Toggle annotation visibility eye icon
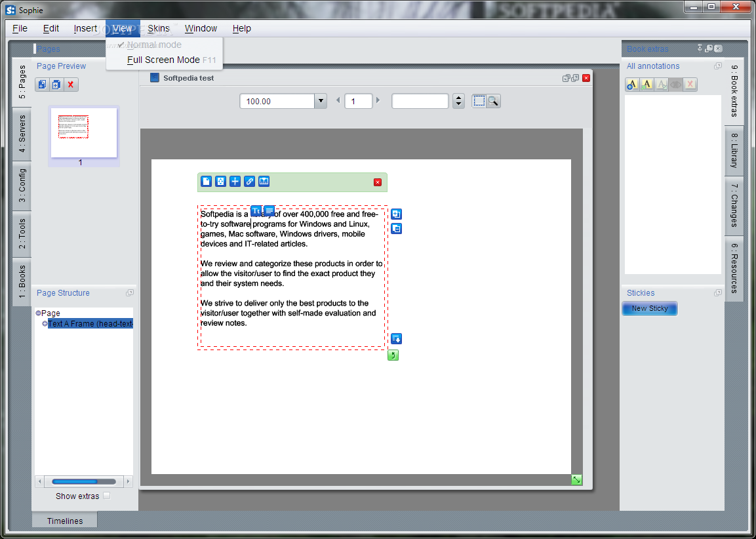756x539 pixels. pos(675,85)
